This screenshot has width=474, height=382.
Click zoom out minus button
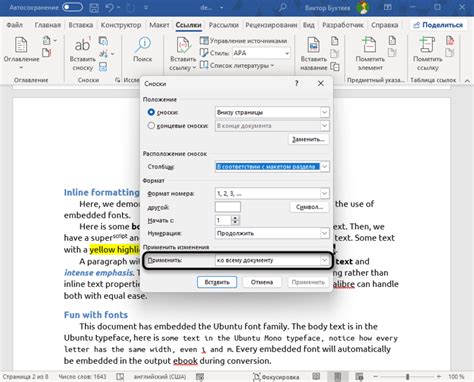point(376,377)
